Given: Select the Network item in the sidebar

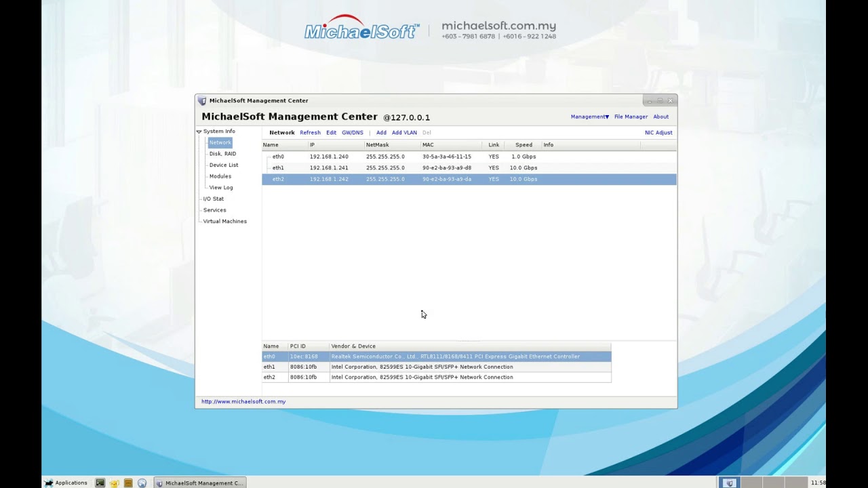Looking at the screenshot, I should coord(220,142).
